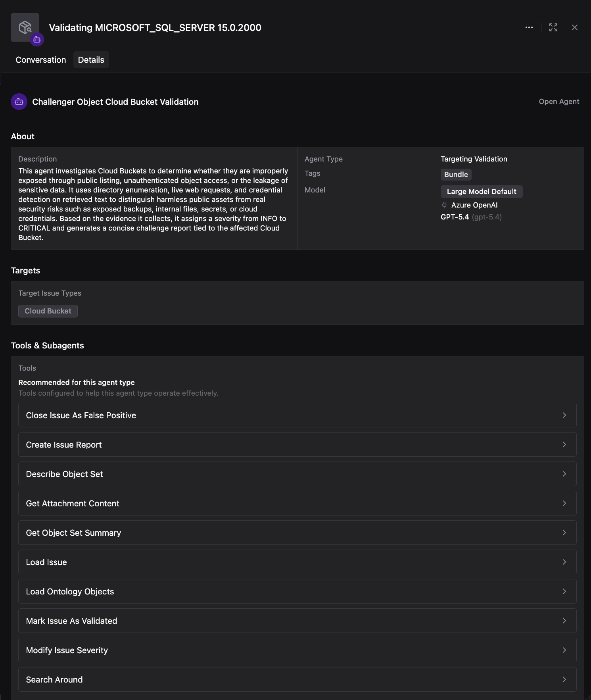Expand Load Ontology Objects chevron
The image size is (591, 700).
point(564,591)
